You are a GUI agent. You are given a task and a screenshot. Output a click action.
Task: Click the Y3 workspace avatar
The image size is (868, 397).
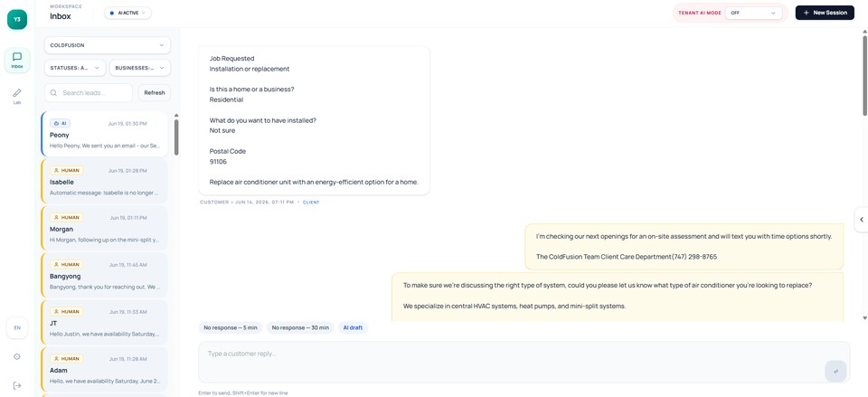[x=17, y=19]
